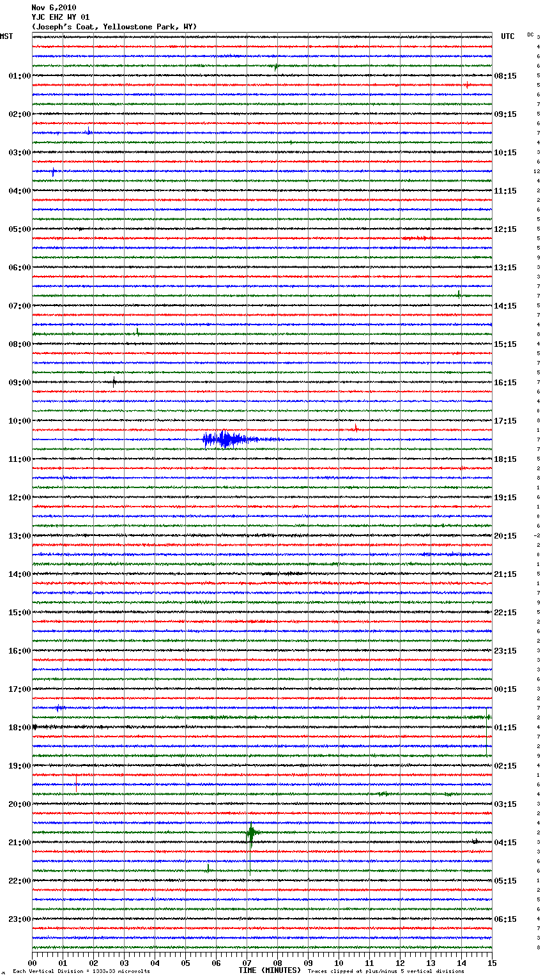Click the '16:00' MST time label
The image size is (543, 980).
20,651
